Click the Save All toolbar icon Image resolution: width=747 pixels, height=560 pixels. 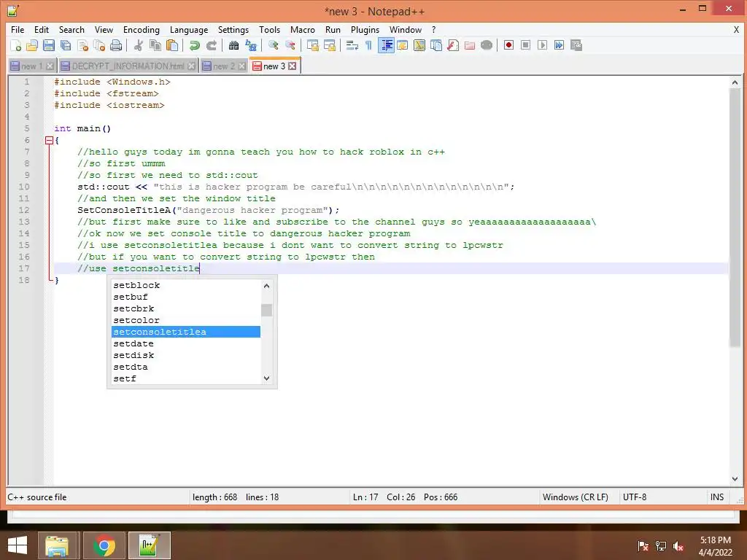[x=65, y=45]
